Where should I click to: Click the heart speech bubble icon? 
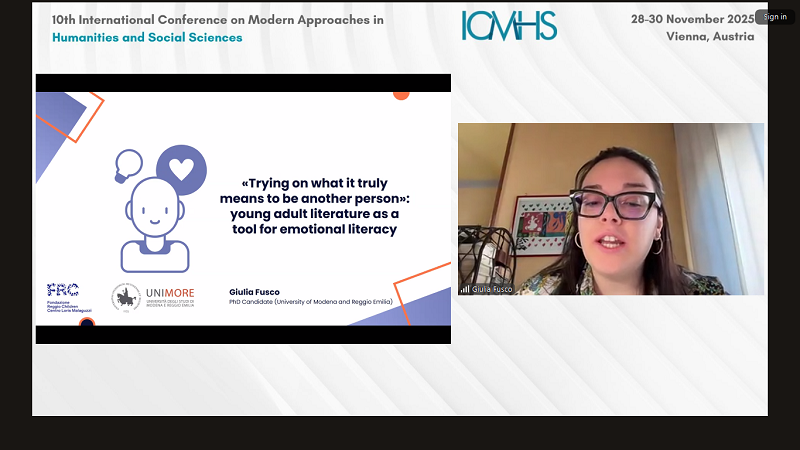[x=180, y=168]
